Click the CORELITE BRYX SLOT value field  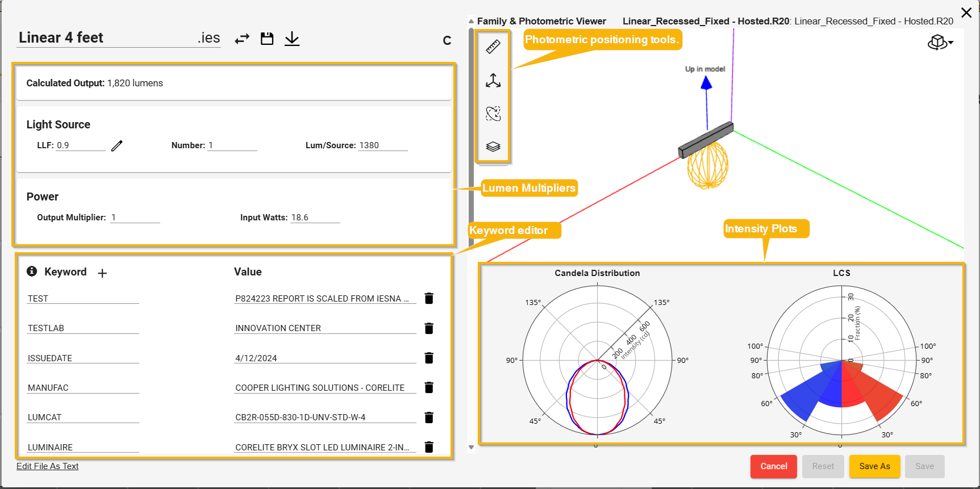(x=325, y=448)
